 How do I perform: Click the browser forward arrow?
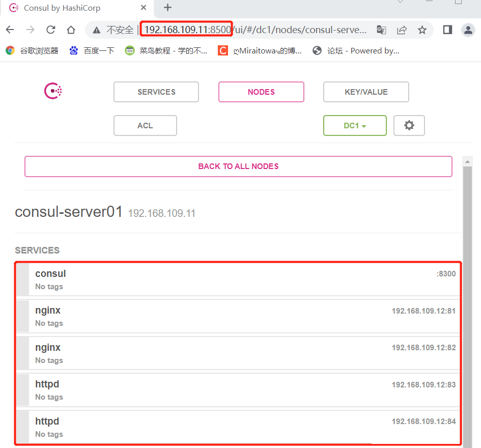coord(31,30)
